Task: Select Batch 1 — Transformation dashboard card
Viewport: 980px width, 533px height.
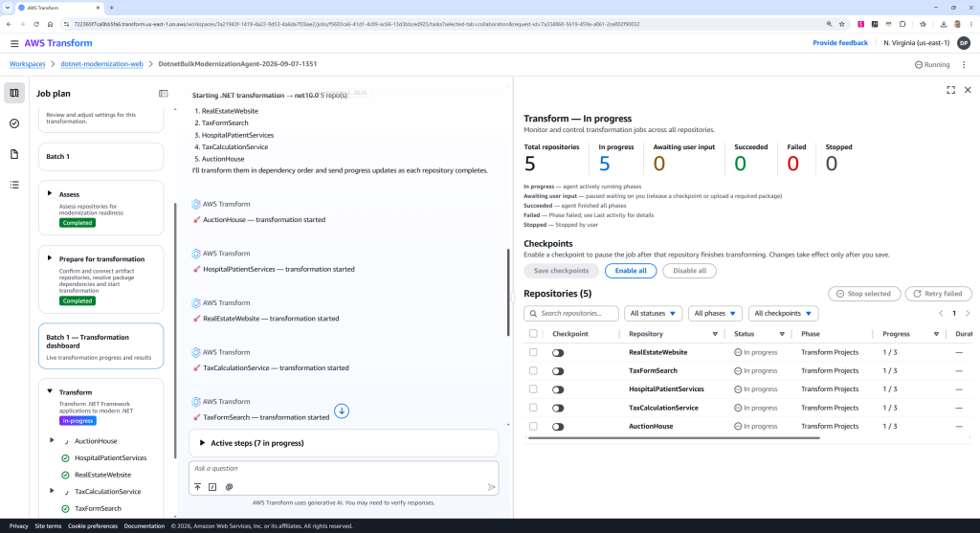Action: point(100,346)
